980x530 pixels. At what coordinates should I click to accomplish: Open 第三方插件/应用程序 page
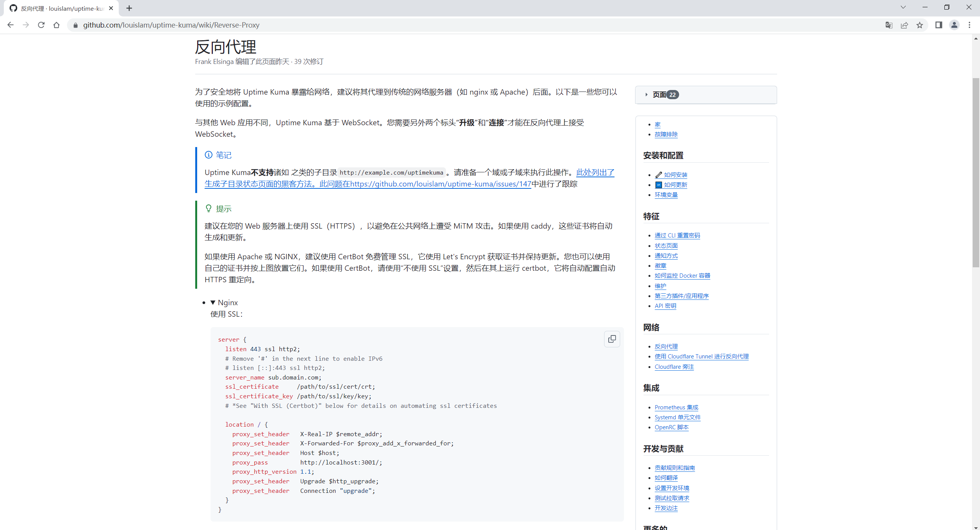tap(681, 296)
